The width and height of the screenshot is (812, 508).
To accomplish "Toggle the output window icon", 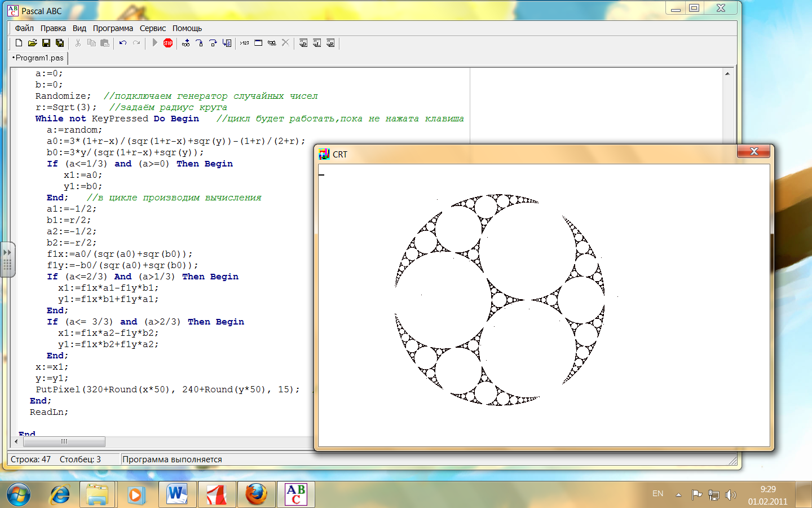I will pyautogui.click(x=258, y=43).
